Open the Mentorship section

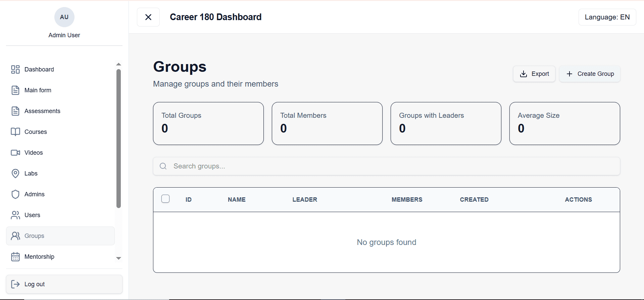pos(60,257)
